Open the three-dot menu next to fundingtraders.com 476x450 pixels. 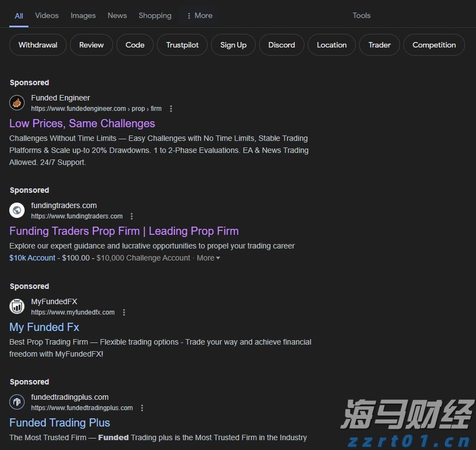click(x=132, y=216)
